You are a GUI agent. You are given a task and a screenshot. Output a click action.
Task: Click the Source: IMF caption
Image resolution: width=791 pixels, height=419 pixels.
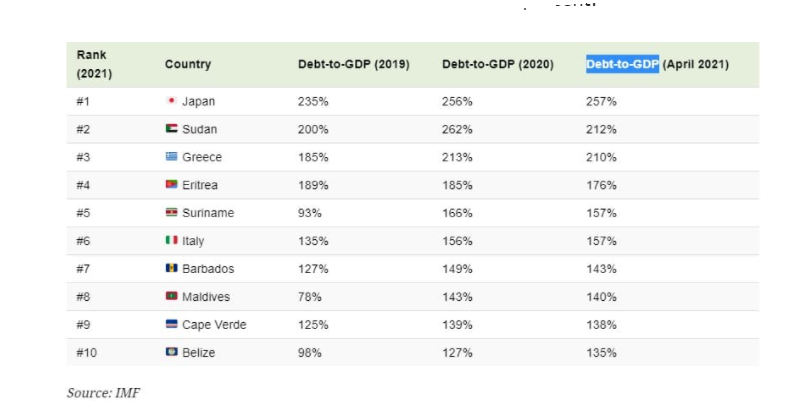point(104,393)
